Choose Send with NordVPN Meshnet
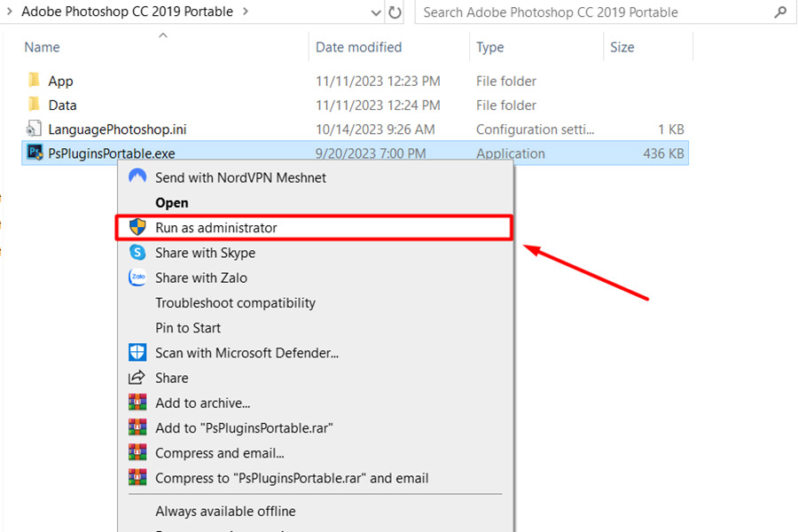This screenshot has height=532, width=798. click(x=315, y=177)
